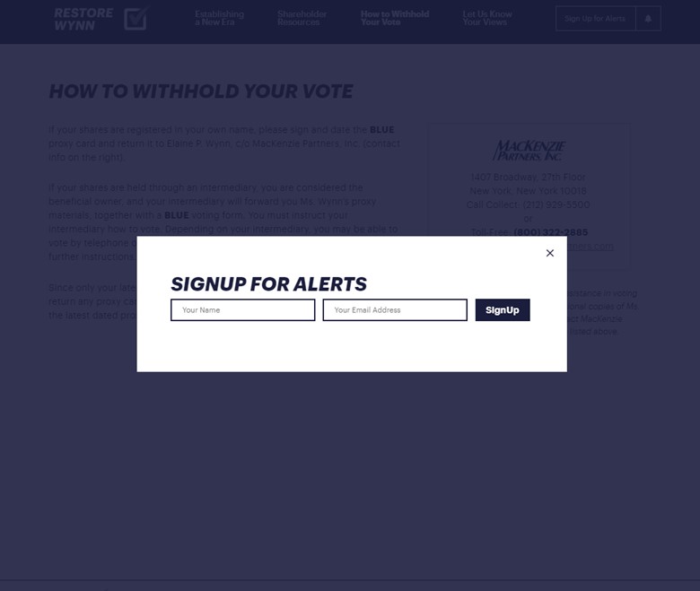Click the bell notification icon
This screenshot has height=591, width=700.
coord(648,19)
